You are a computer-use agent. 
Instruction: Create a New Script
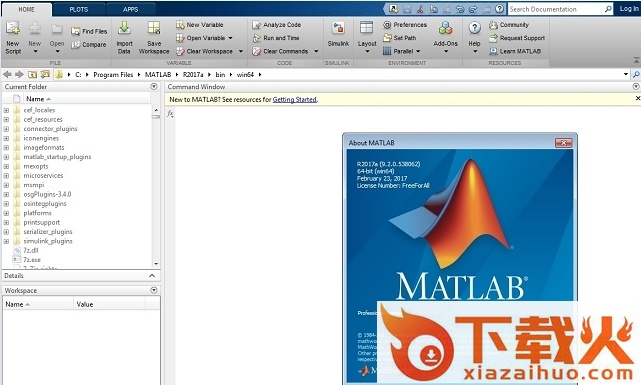13,38
